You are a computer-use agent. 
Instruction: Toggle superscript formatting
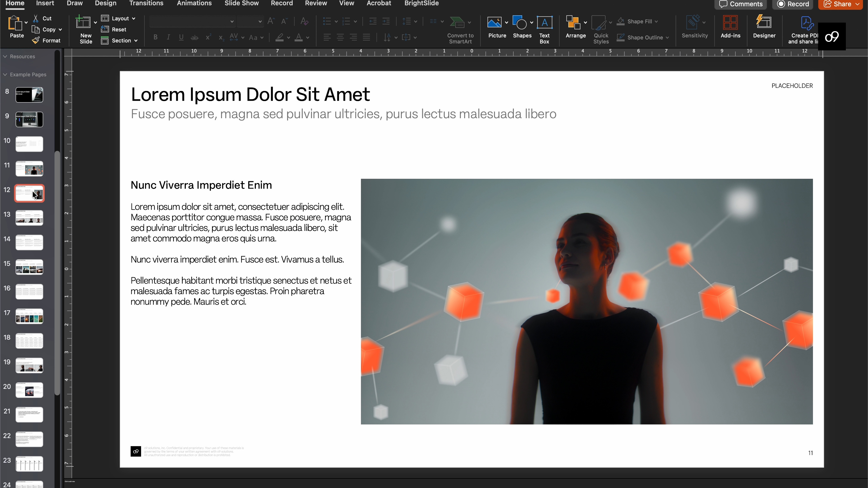click(208, 37)
